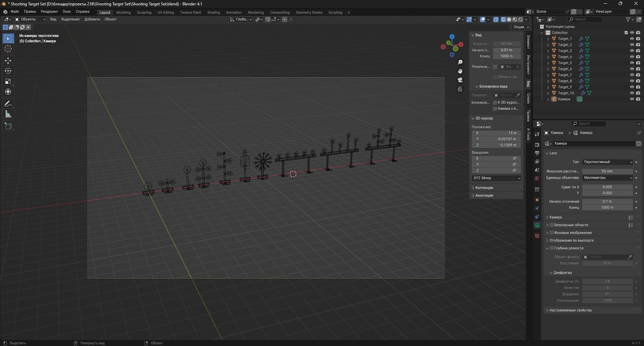Switch to the Sculpting workspace tab
Screen dimensions: 644x346
[144, 12]
